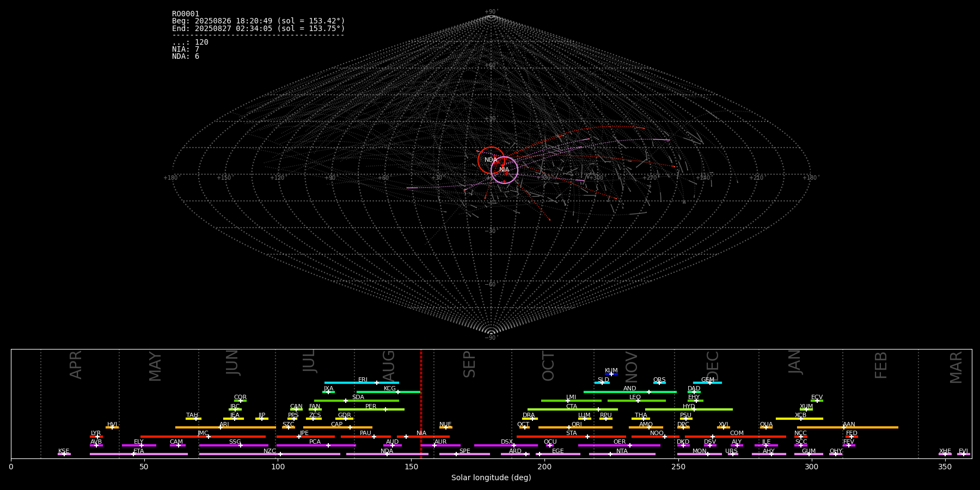Click the 'Solar longitude (deg)' axis label

click(x=491, y=478)
